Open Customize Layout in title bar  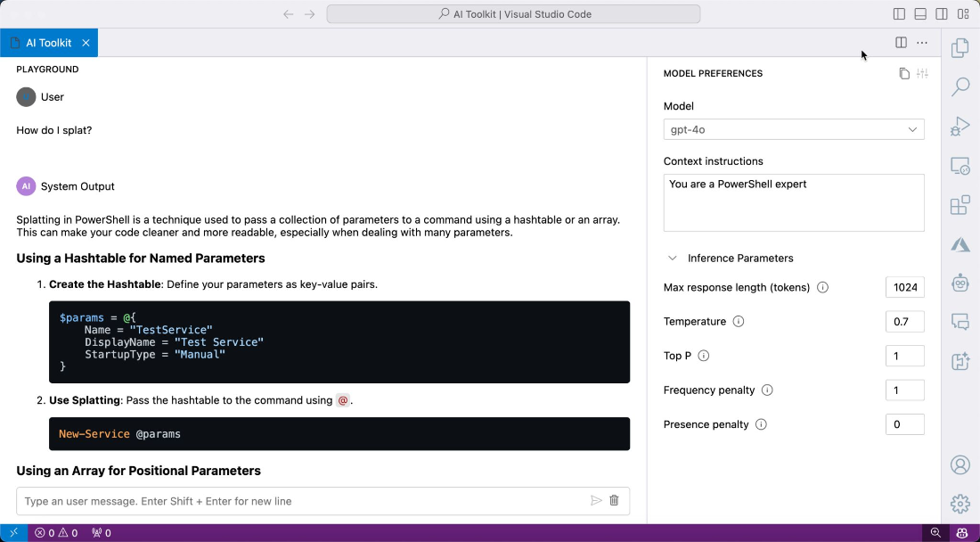tap(962, 13)
